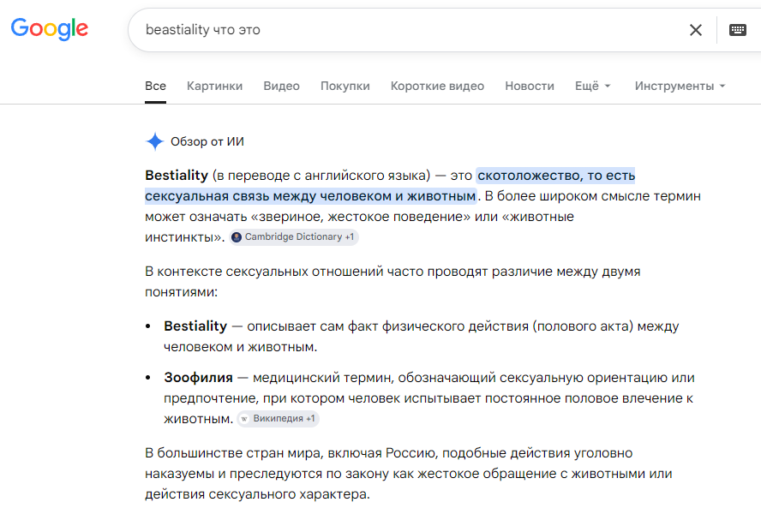The height and width of the screenshot is (532, 761).
Task: Click the Cambridge Dictionary favicon icon
Action: (237, 237)
